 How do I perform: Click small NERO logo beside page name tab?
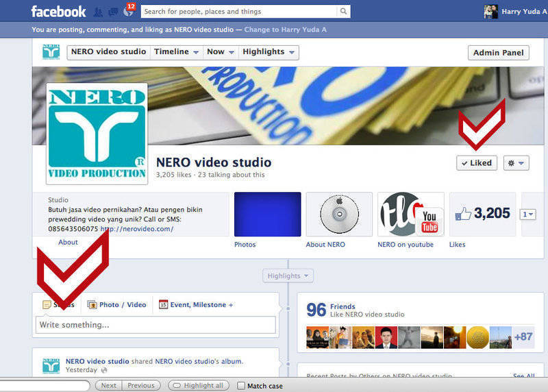51,52
